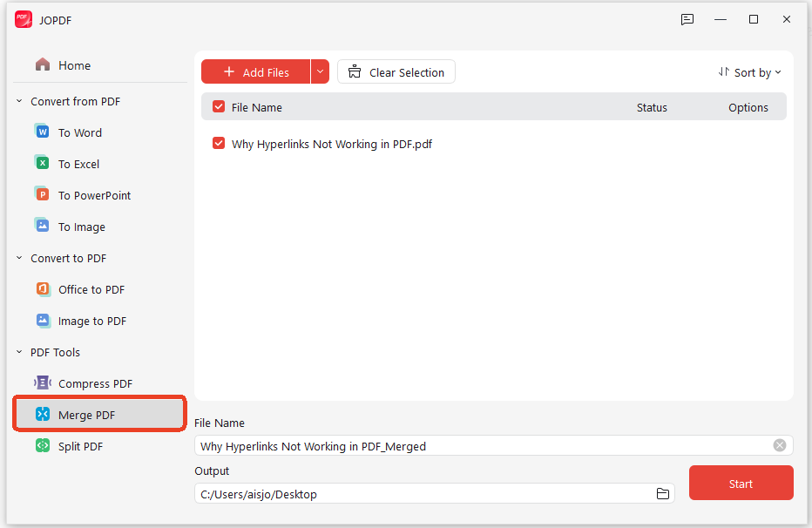Open Compress PDF tool

(100, 383)
